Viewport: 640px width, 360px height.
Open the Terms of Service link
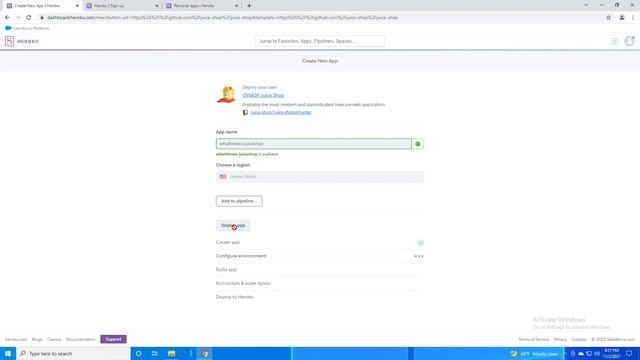pyautogui.click(x=533, y=339)
